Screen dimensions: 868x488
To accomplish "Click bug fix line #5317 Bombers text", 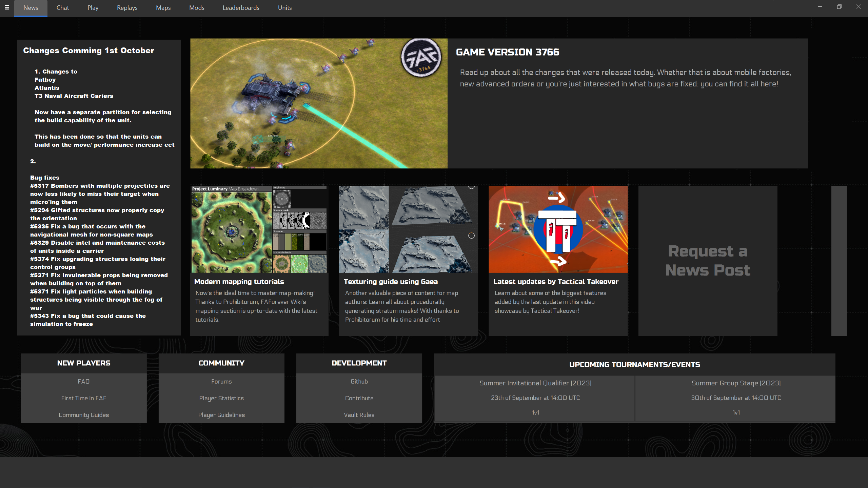I will coord(100,194).
